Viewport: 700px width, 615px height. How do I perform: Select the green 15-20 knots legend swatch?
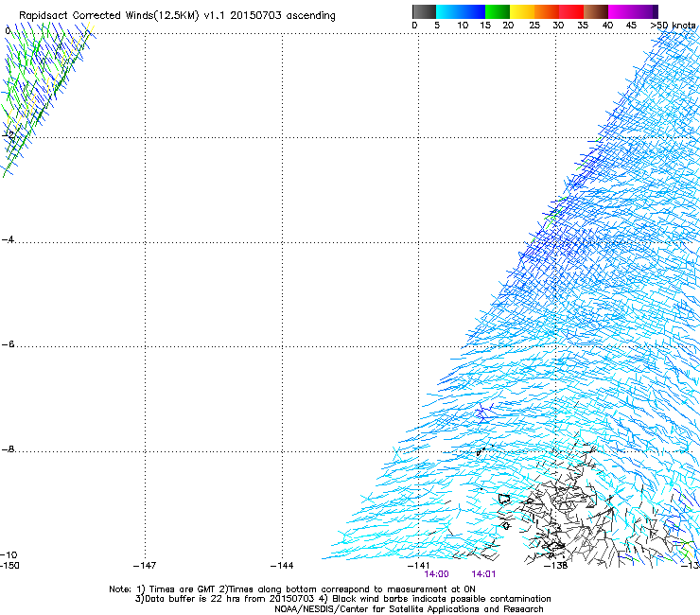[498, 11]
